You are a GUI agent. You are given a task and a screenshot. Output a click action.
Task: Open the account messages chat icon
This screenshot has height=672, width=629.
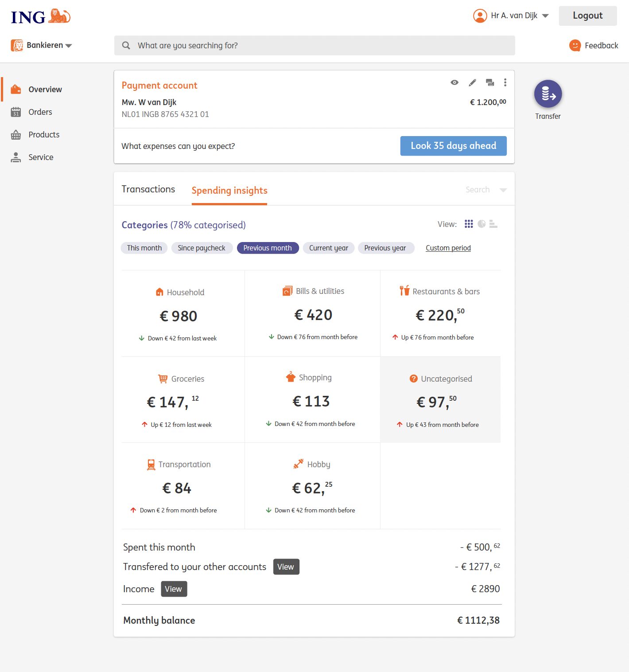pyautogui.click(x=490, y=82)
